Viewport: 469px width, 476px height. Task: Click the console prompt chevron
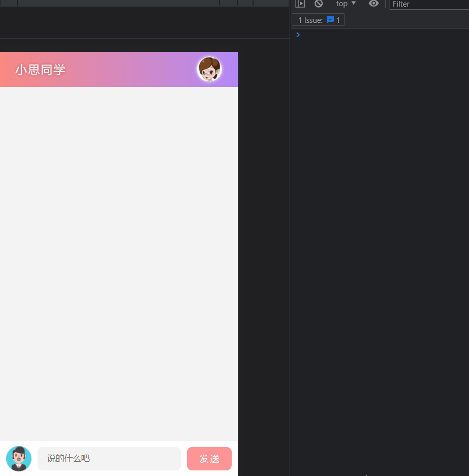click(298, 35)
